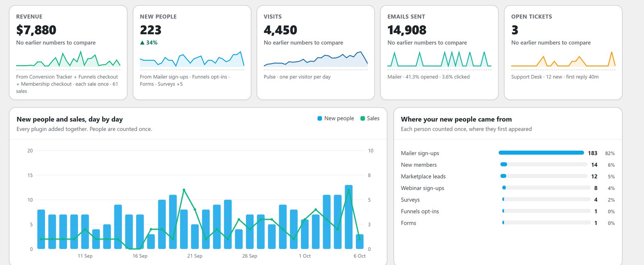Click the 5% Marketplace leads percentage

[x=611, y=177]
